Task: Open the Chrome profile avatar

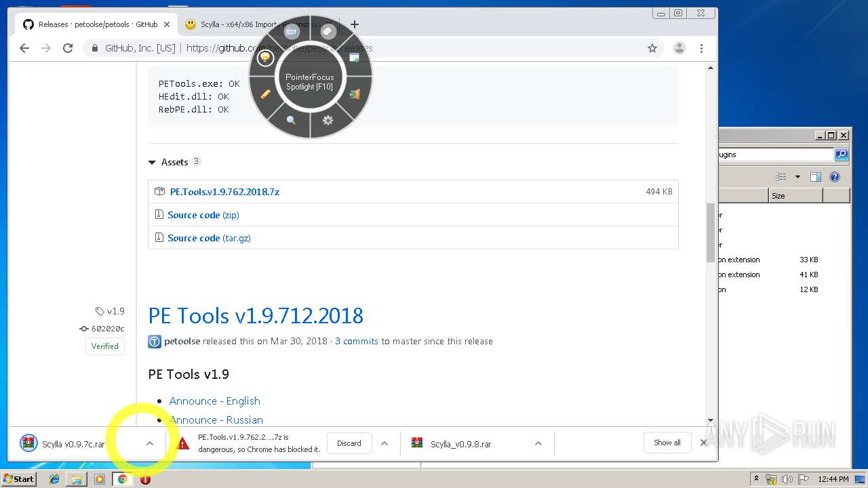Action: [679, 48]
